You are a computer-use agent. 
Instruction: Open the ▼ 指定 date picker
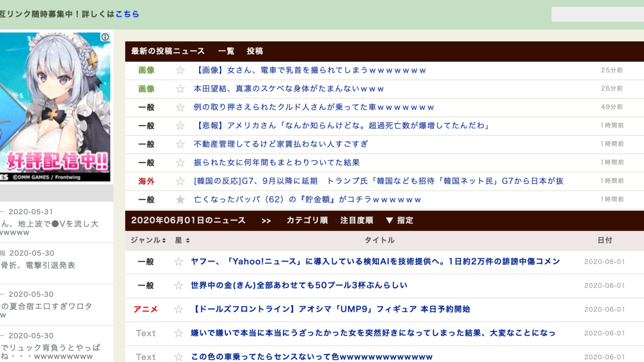click(x=399, y=220)
